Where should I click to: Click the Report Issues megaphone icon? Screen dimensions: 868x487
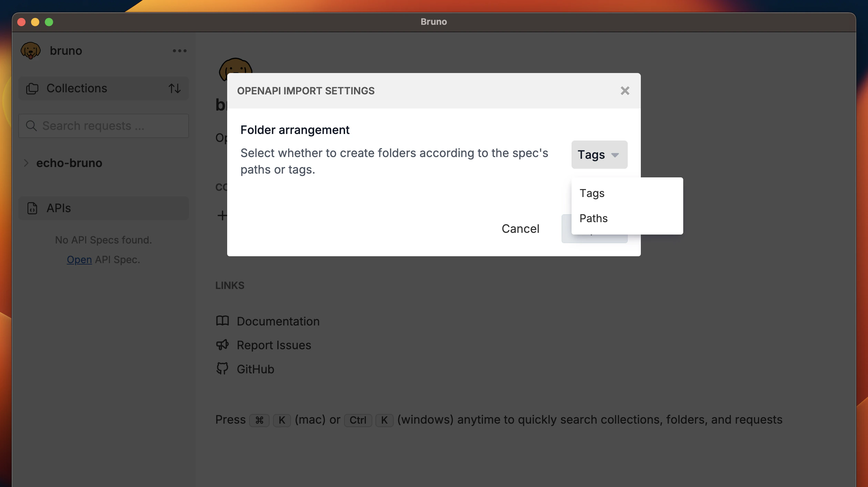222,345
